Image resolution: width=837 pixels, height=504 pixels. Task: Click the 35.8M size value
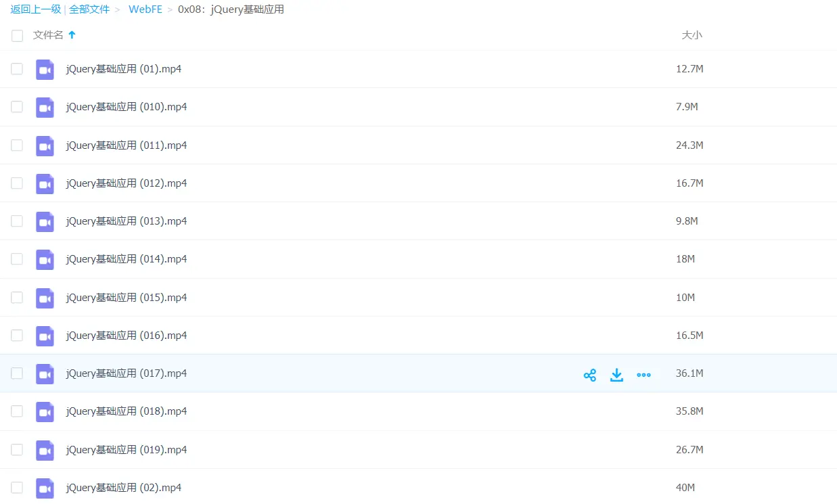[689, 411]
